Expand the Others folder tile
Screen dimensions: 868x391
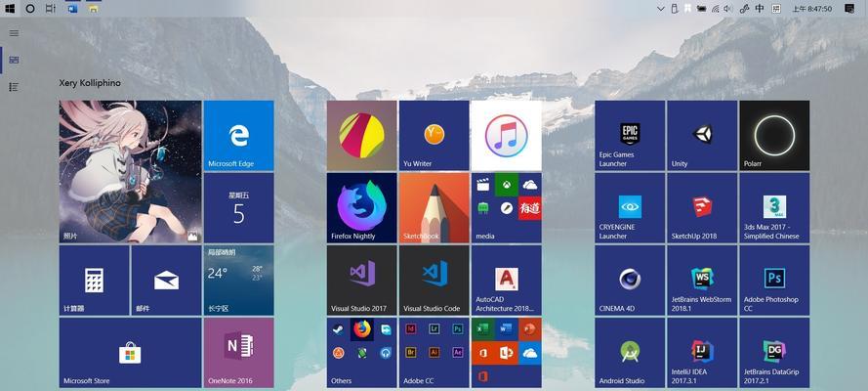(361, 353)
